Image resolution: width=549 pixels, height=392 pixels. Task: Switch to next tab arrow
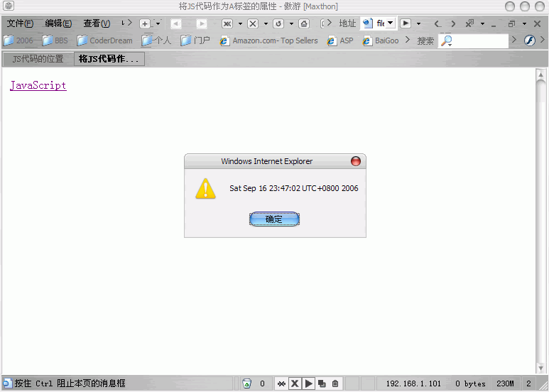coord(453,24)
